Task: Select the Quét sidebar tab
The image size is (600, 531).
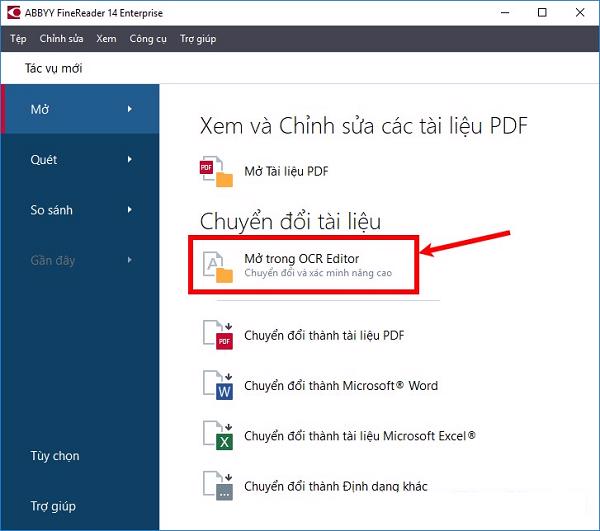Action: coord(80,160)
